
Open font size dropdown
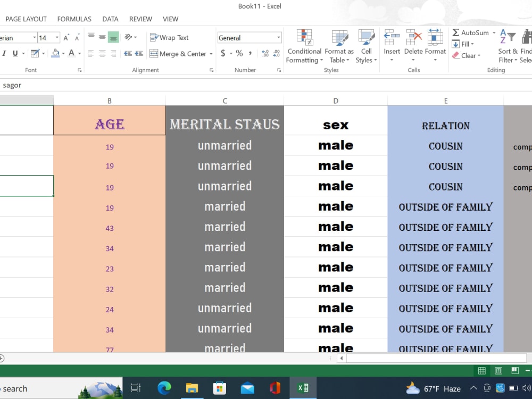click(x=57, y=38)
